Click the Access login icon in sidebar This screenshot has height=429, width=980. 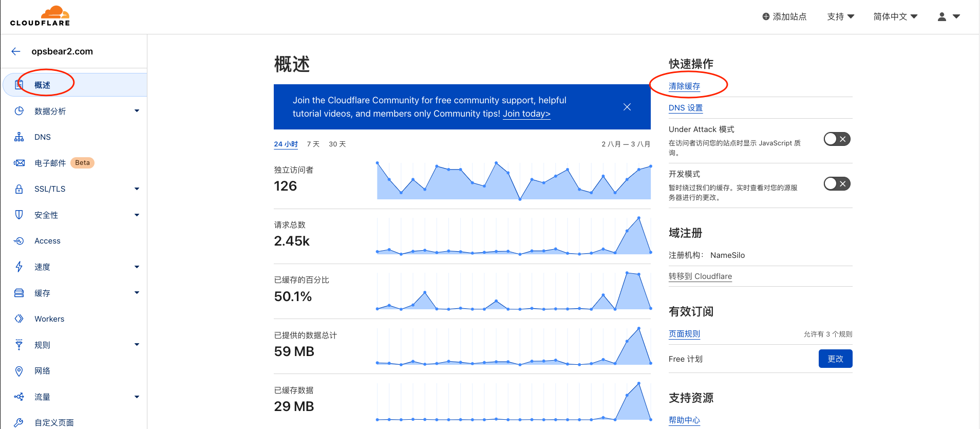pyautogui.click(x=19, y=241)
